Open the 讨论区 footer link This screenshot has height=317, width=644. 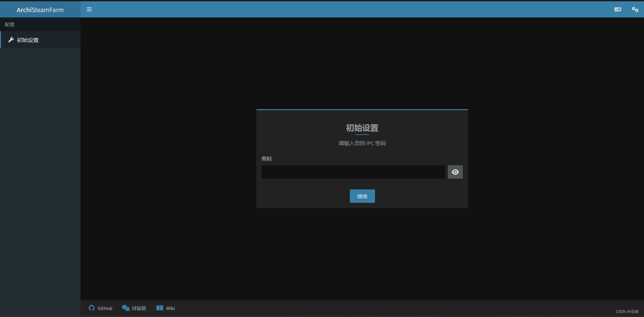click(x=139, y=308)
